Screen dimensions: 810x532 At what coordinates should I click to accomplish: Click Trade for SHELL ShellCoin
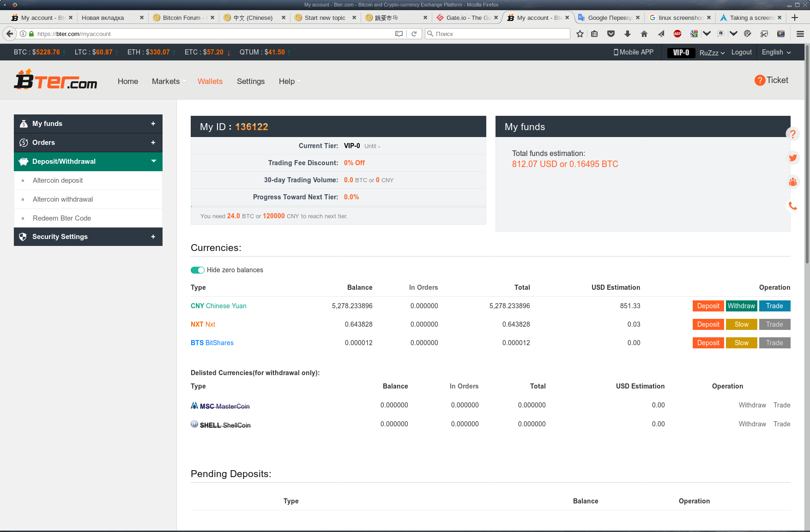coord(782,424)
